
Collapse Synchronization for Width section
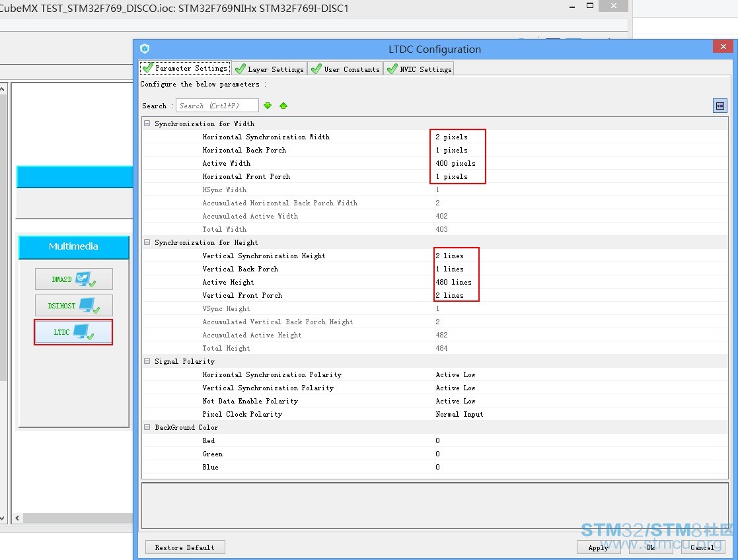pos(147,123)
